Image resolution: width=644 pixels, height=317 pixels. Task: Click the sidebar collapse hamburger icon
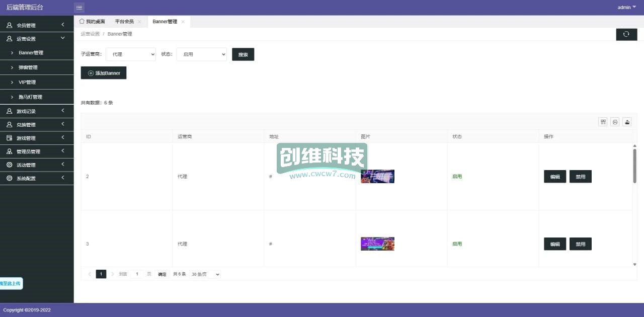click(79, 8)
